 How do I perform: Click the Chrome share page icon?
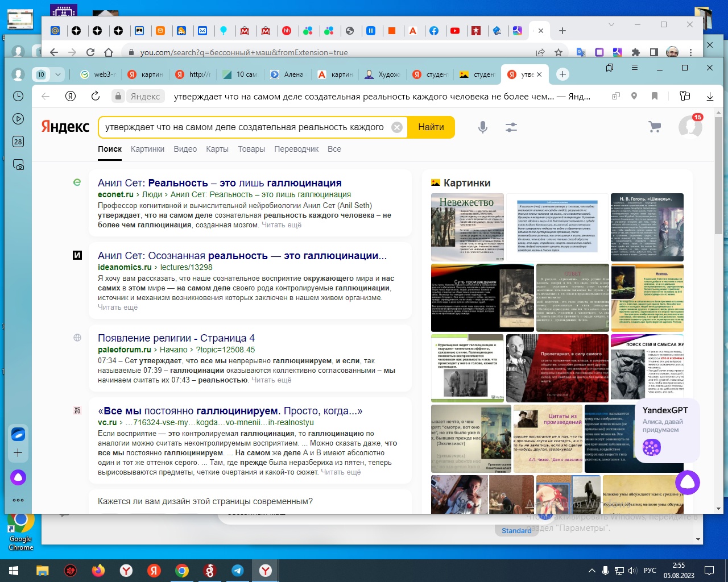point(540,52)
